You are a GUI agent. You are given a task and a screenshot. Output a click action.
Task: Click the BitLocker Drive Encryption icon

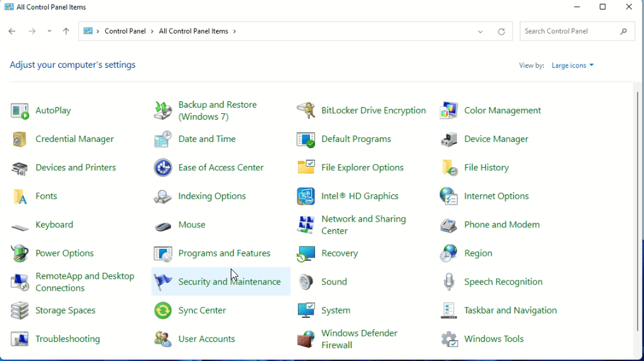pos(306,111)
